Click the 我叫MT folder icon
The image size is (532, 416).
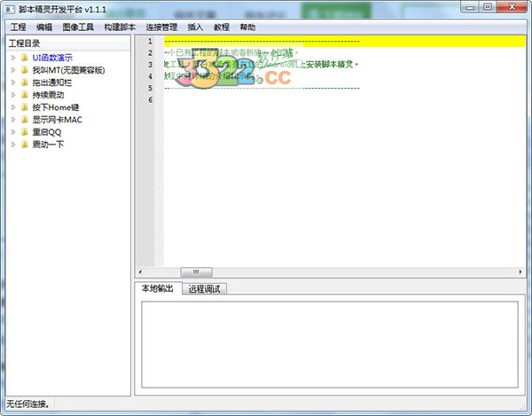(x=25, y=70)
